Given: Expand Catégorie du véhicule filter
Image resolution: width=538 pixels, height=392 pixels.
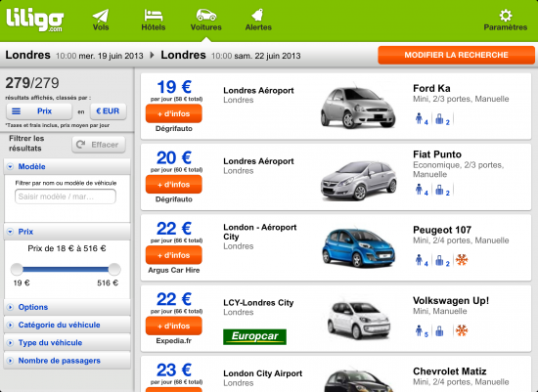Looking at the screenshot, I should (67, 325).
